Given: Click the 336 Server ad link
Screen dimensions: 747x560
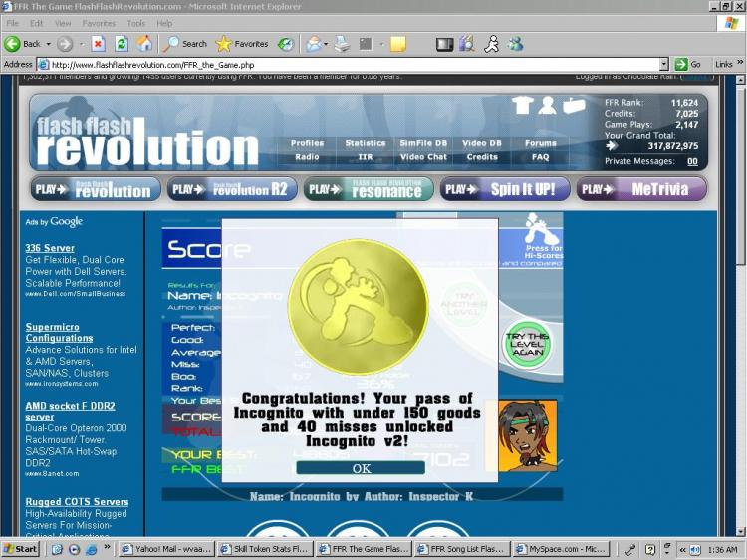Looking at the screenshot, I should click(x=50, y=248).
